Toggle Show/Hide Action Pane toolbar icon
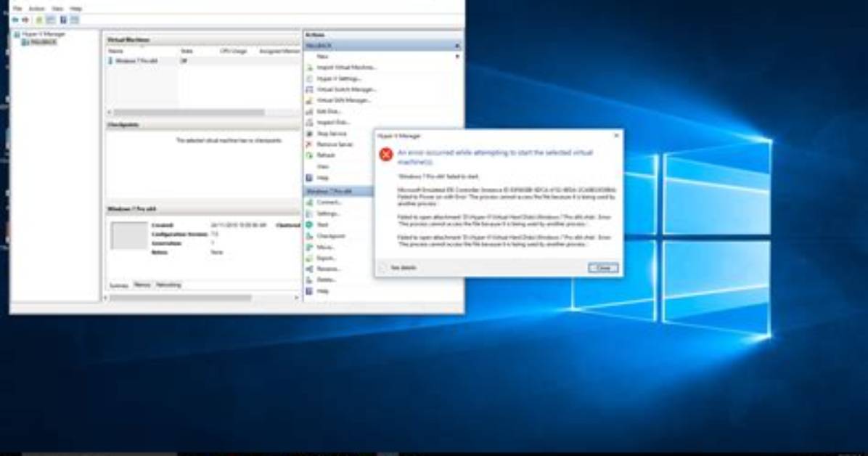The width and height of the screenshot is (868, 456). point(75,20)
